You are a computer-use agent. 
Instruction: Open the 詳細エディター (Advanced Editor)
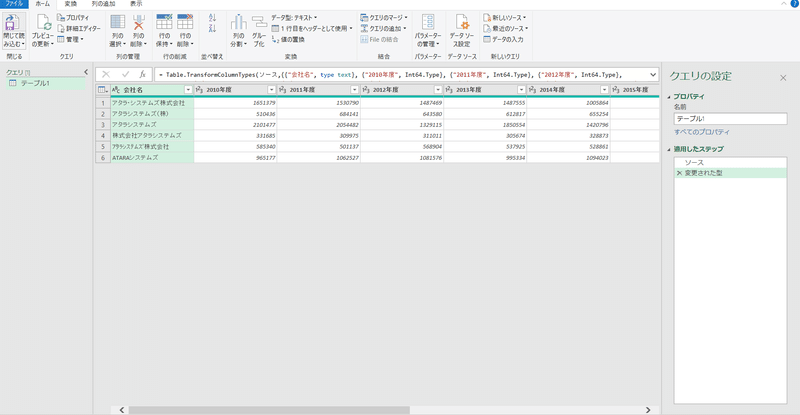[x=79, y=29]
